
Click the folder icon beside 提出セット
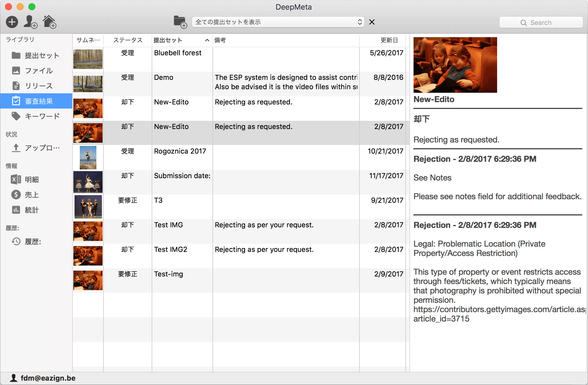click(x=16, y=55)
